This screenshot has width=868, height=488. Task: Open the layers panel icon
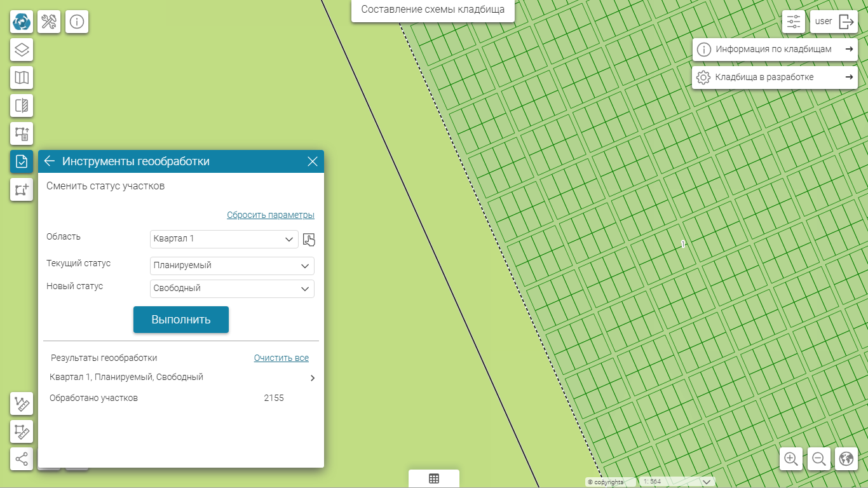coord(22,50)
